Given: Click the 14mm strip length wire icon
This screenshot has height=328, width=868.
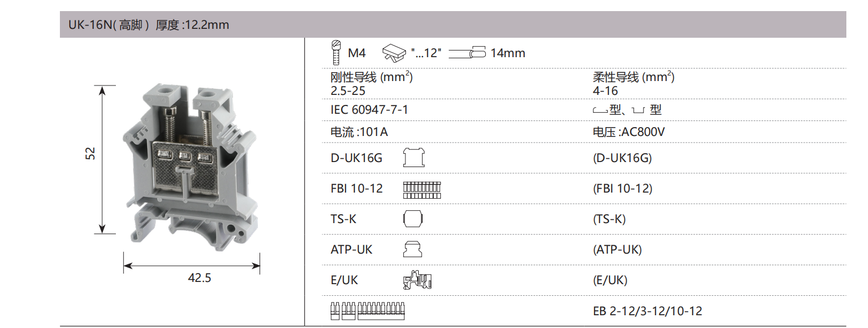Looking at the screenshot, I should tap(466, 53).
